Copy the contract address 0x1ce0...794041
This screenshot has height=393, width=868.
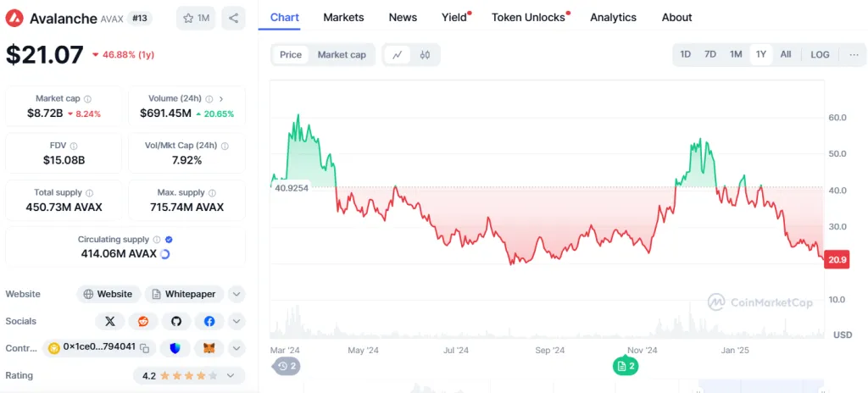[145, 347]
